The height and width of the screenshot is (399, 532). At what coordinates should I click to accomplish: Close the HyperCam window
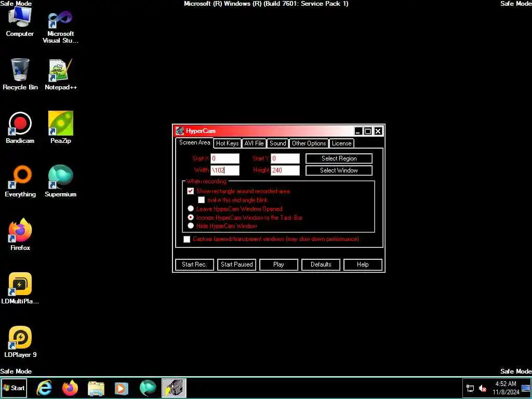(378, 131)
